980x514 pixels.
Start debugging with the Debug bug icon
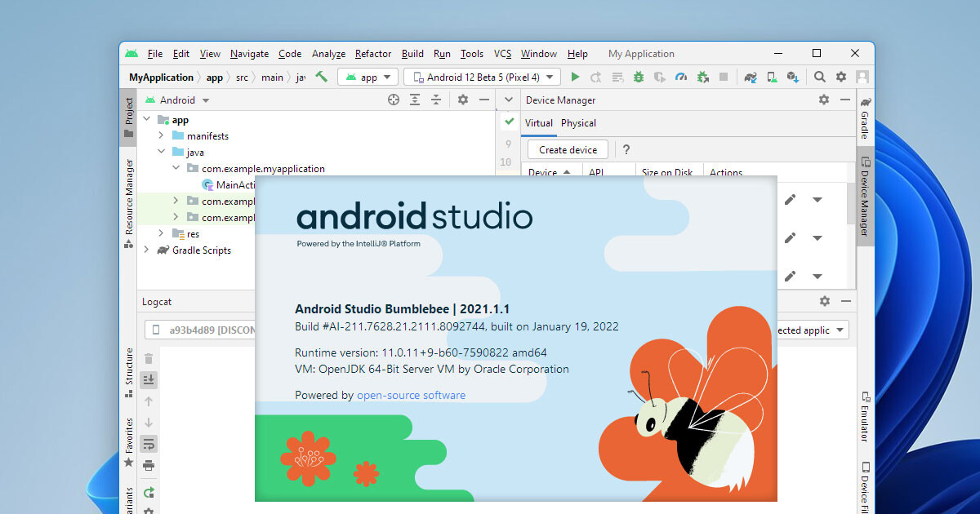click(639, 78)
